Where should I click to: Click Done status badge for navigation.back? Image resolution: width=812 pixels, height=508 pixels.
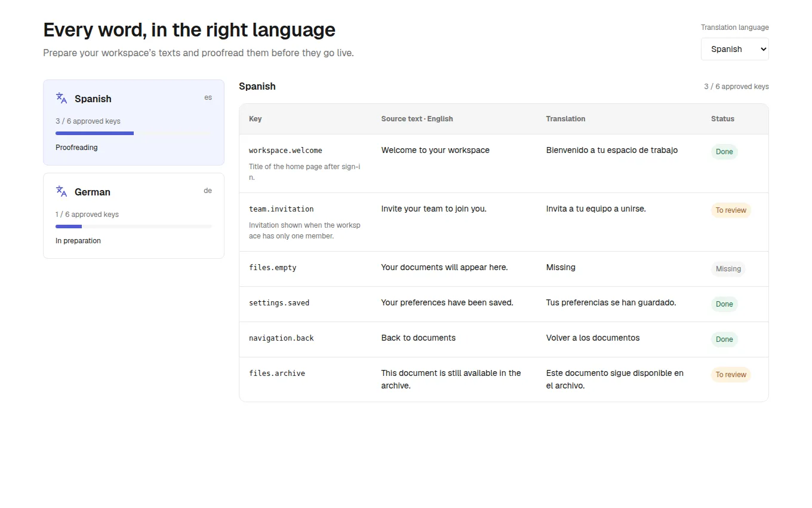pos(724,339)
